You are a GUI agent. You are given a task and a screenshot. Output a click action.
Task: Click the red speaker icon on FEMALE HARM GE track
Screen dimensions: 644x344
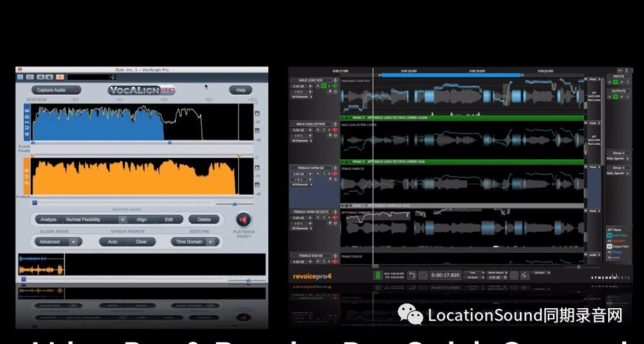point(335,175)
